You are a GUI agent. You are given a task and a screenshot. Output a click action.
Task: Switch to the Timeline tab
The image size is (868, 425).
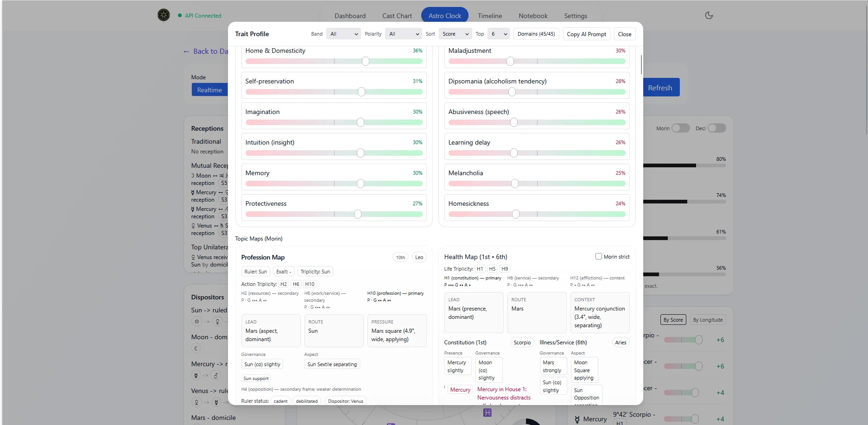pyautogui.click(x=490, y=15)
